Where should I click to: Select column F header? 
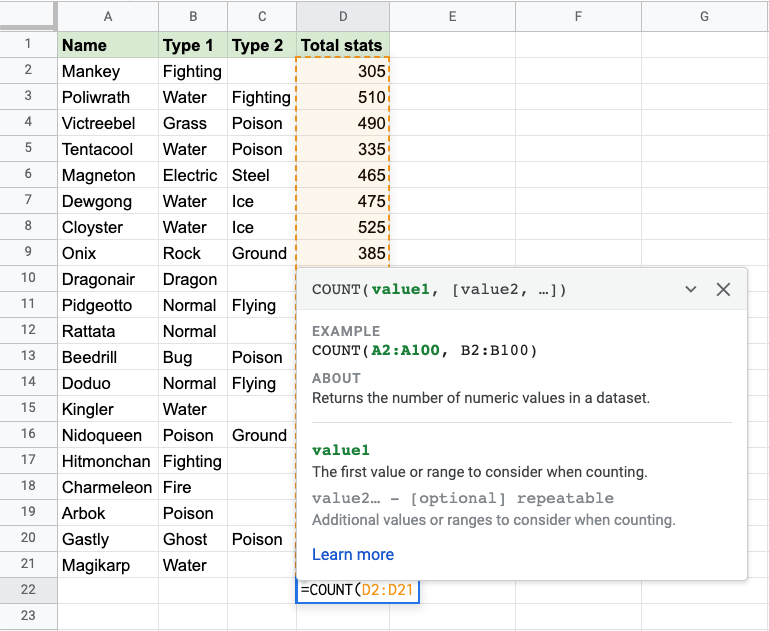tap(578, 16)
